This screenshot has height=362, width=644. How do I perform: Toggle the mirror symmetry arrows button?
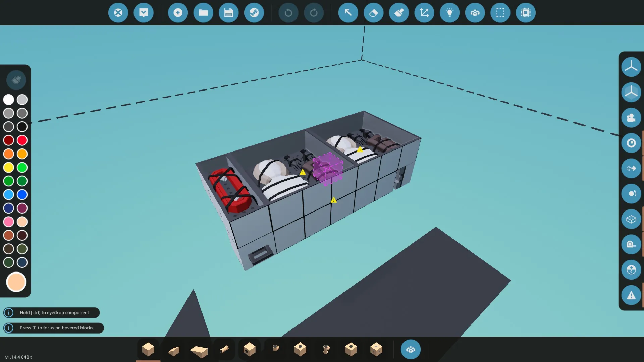[631, 168]
